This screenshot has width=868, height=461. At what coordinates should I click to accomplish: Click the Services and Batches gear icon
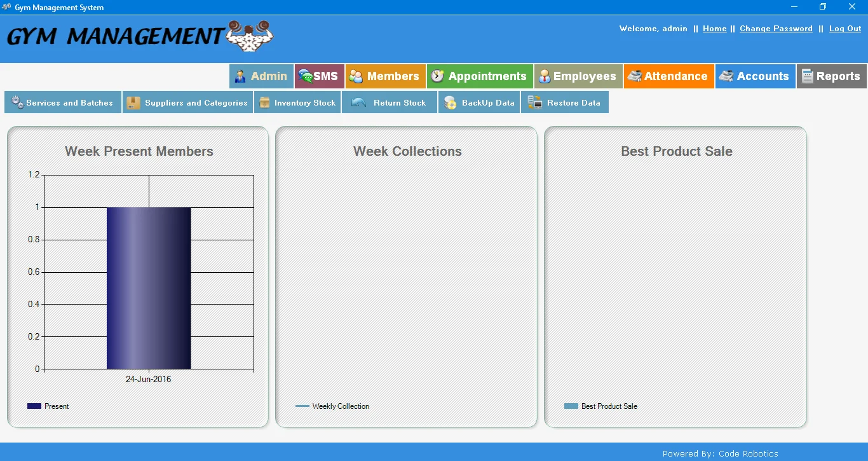pyautogui.click(x=17, y=102)
